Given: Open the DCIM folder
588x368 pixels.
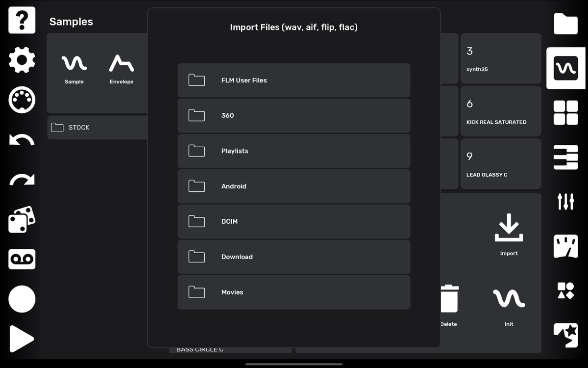Looking at the screenshot, I should (294, 222).
